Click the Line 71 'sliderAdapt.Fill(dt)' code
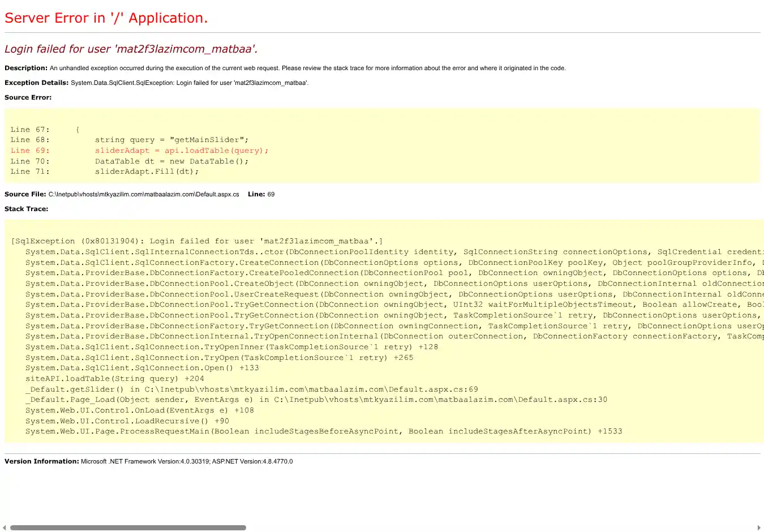 point(147,171)
